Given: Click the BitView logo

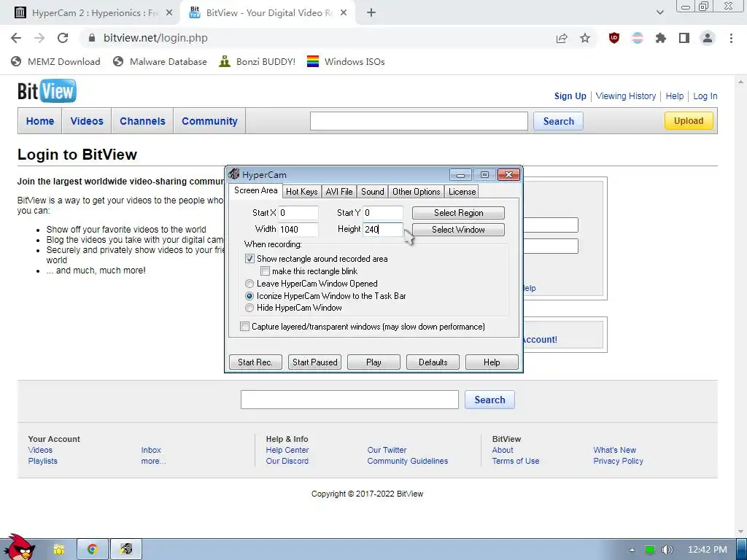Looking at the screenshot, I should click(x=47, y=91).
